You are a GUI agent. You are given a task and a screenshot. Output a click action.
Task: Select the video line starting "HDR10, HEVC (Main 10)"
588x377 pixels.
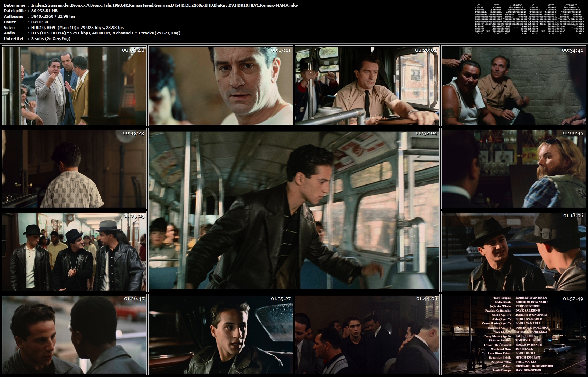(x=77, y=28)
